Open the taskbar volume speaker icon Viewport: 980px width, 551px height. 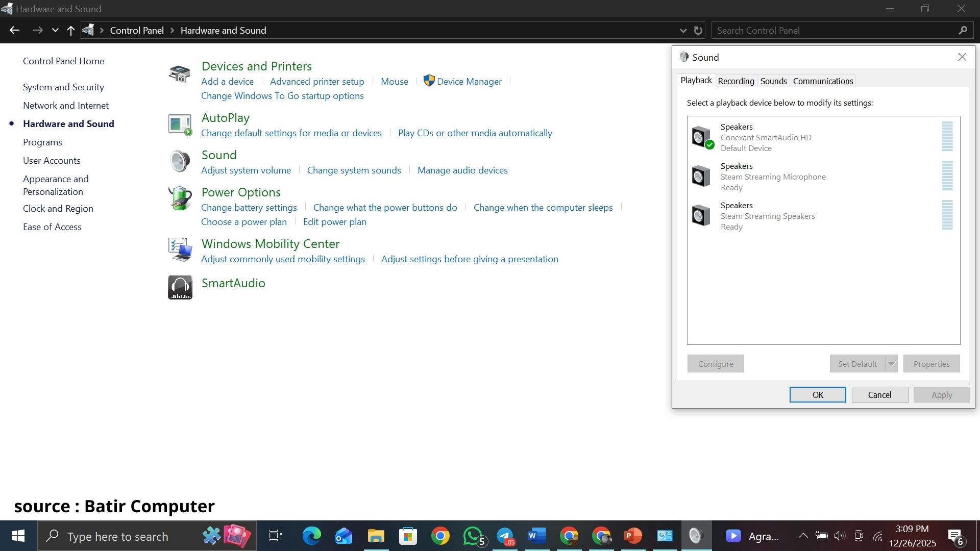(840, 536)
